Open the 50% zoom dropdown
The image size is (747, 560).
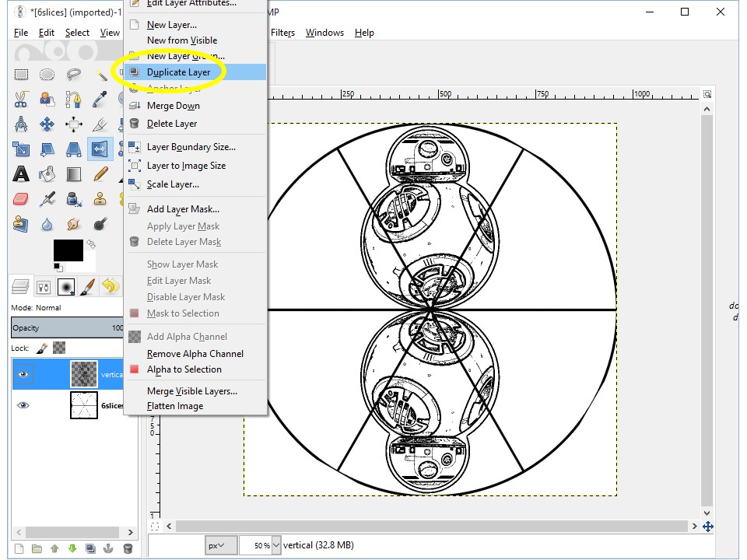pos(276,545)
